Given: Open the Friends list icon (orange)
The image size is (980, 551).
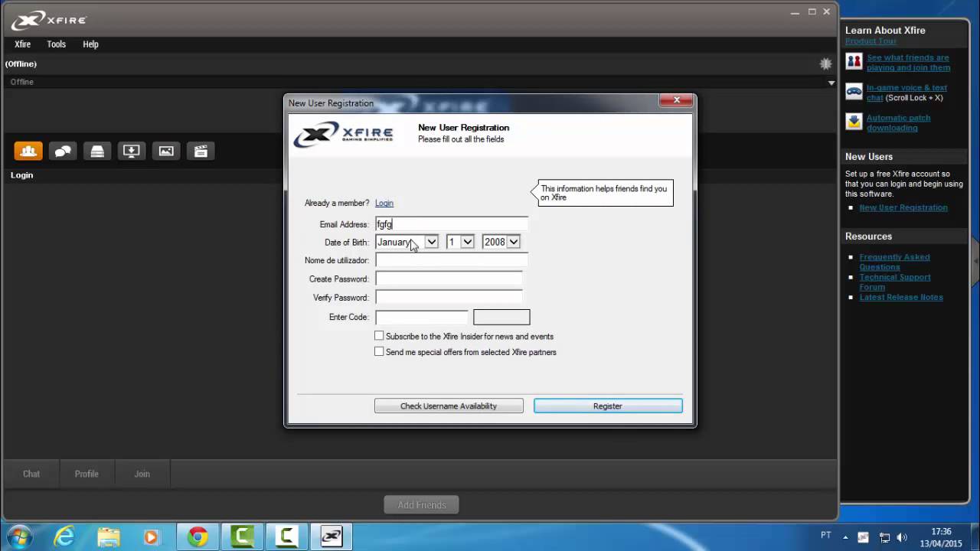Looking at the screenshot, I should (28, 151).
